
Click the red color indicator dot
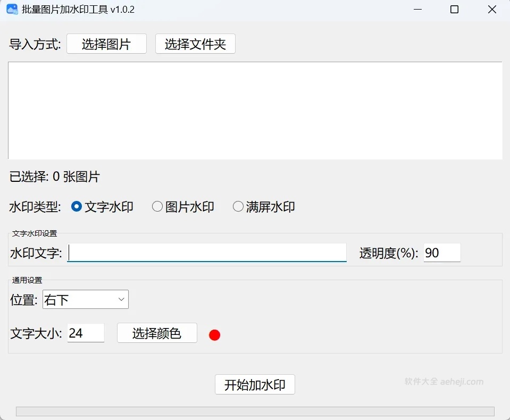click(x=215, y=335)
